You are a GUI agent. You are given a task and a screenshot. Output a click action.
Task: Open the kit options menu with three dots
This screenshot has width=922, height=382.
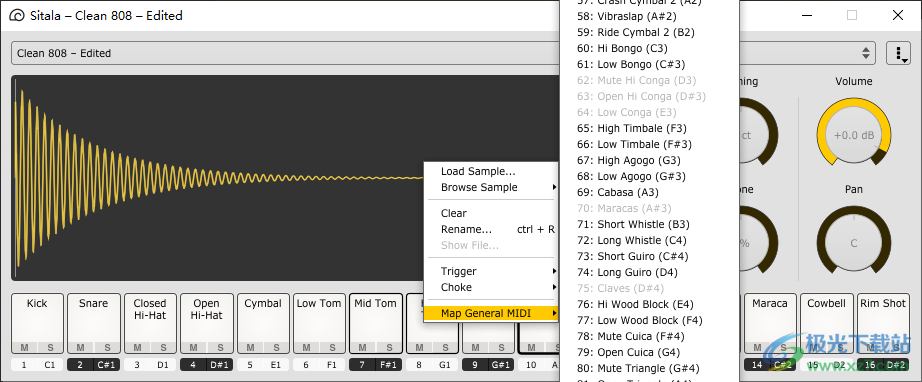pos(898,53)
